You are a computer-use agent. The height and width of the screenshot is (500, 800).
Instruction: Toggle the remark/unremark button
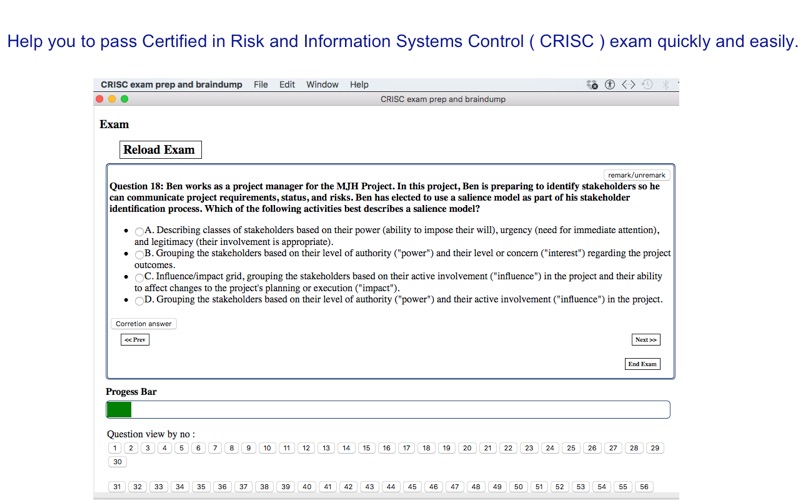636,175
